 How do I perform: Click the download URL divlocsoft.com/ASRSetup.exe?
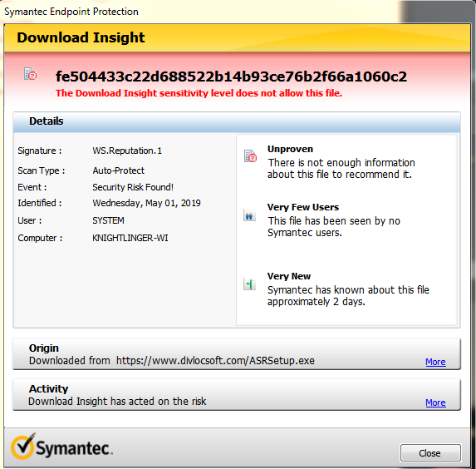click(215, 361)
